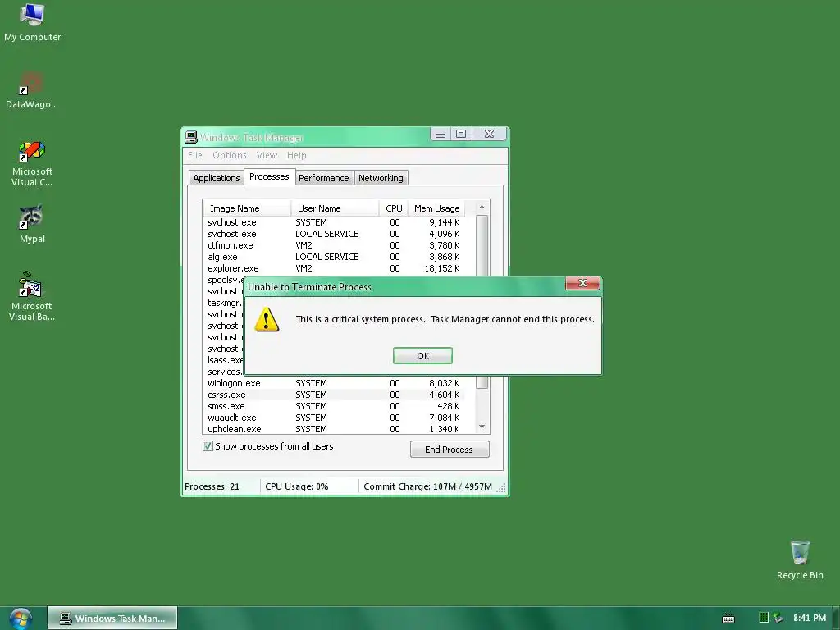Select the uphclean.exe process row
840x630 pixels.
coord(334,429)
